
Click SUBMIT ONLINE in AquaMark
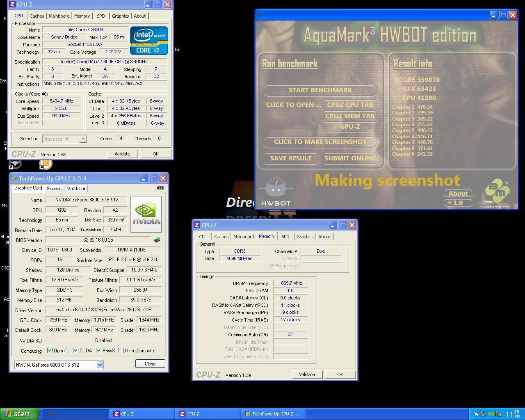click(x=350, y=158)
